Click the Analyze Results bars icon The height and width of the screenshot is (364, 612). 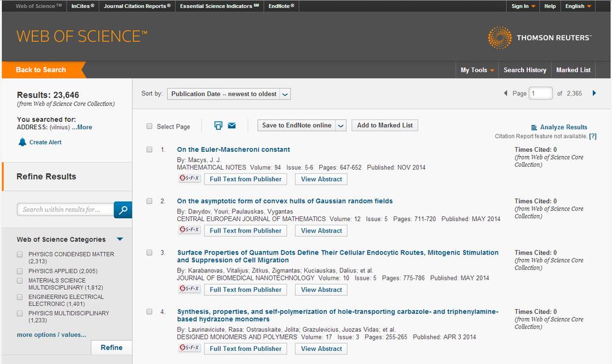tap(534, 127)
